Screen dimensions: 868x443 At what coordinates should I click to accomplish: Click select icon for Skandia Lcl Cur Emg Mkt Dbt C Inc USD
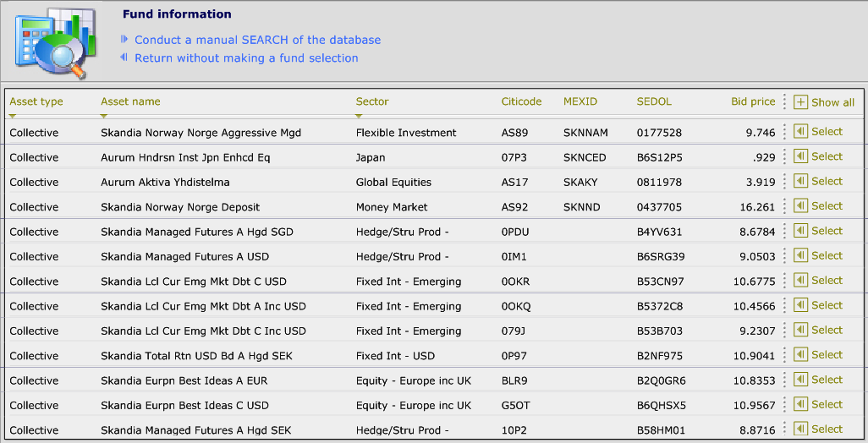pyautogui.click(x=800, y=330)
